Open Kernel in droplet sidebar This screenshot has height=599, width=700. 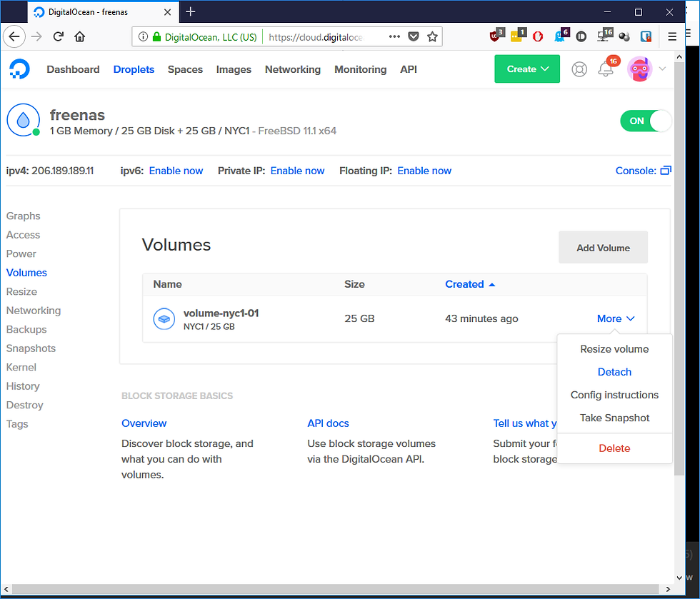point(21,367)
